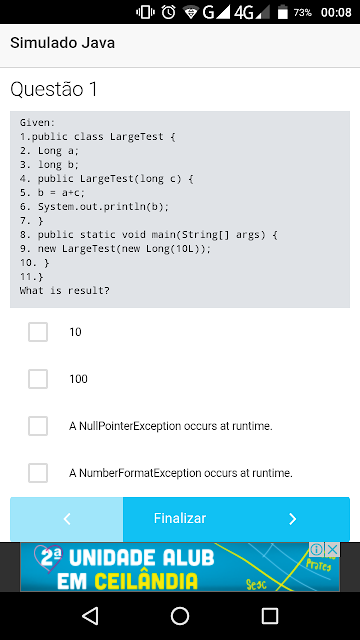This screenshot has height=640, width=360.
Task: Tap the Android back navigation triangle
Action: (90, 616)
